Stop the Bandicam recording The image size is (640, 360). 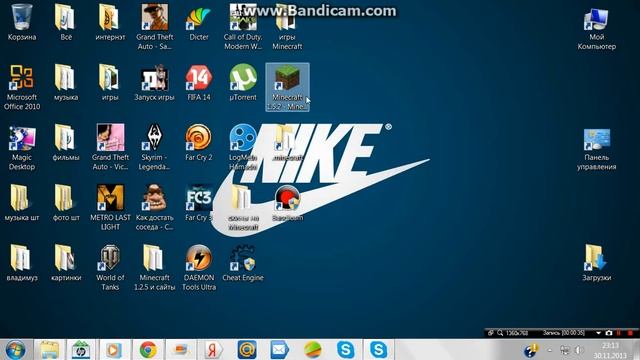(x=630, y=333)
